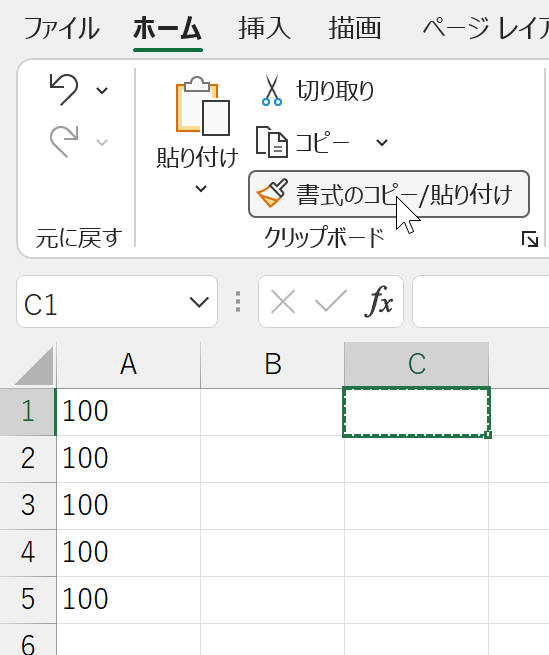The width and height of the screenshot is (549, 655).
Task: Click the Paste clipboard icon
Action: pyautogui.click(x=203, y=106)
